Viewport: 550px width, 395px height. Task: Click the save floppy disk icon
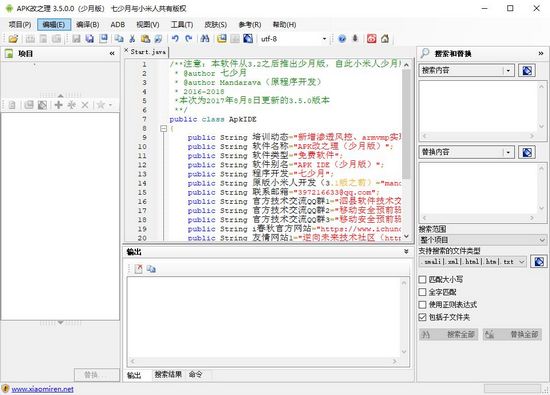[x=76, y=39]
